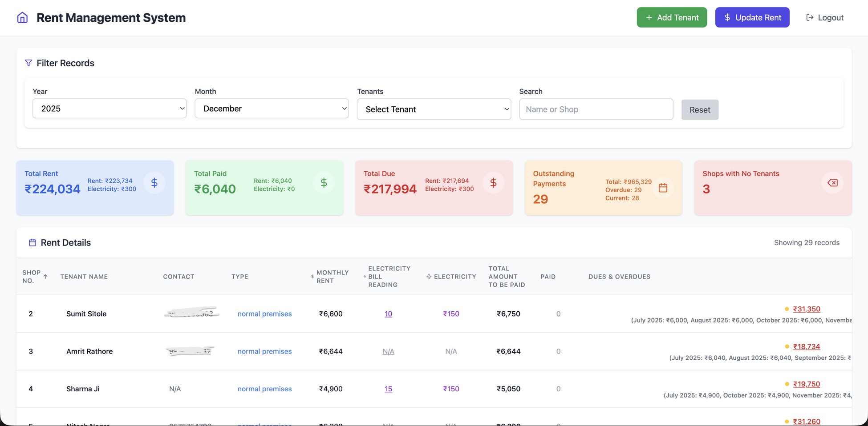Focus the Name or Shop search field
The image size is (868, 426).
pos(596,109)
